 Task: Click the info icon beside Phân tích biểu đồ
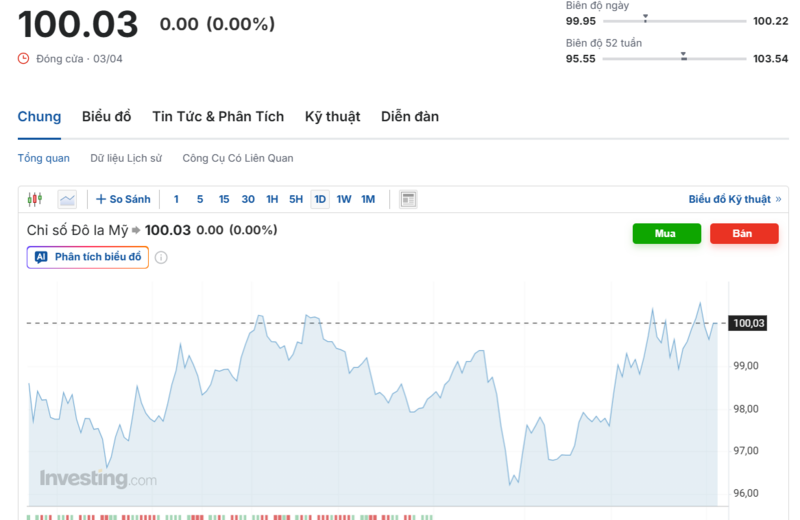[161, 258]
